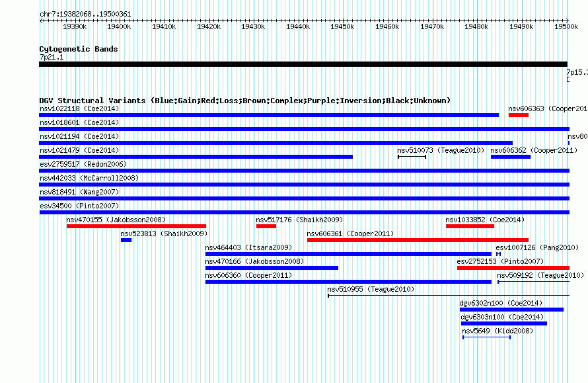Click the nsv1018601 (Coe2014) variant bar
The height and width of the screenshot is (383, 588).
coord(304,129)
